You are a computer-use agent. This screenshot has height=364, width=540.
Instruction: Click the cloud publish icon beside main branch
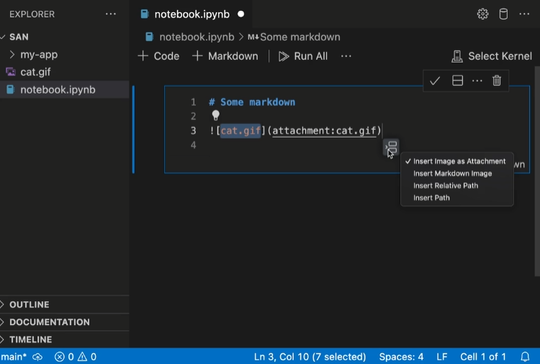(x=37, y=357)
